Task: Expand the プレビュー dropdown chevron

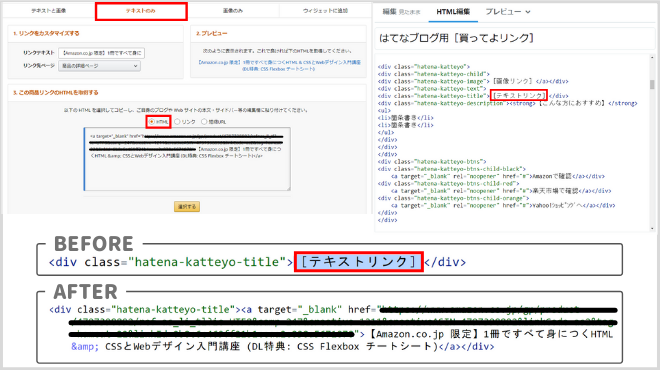Action: 528,12
